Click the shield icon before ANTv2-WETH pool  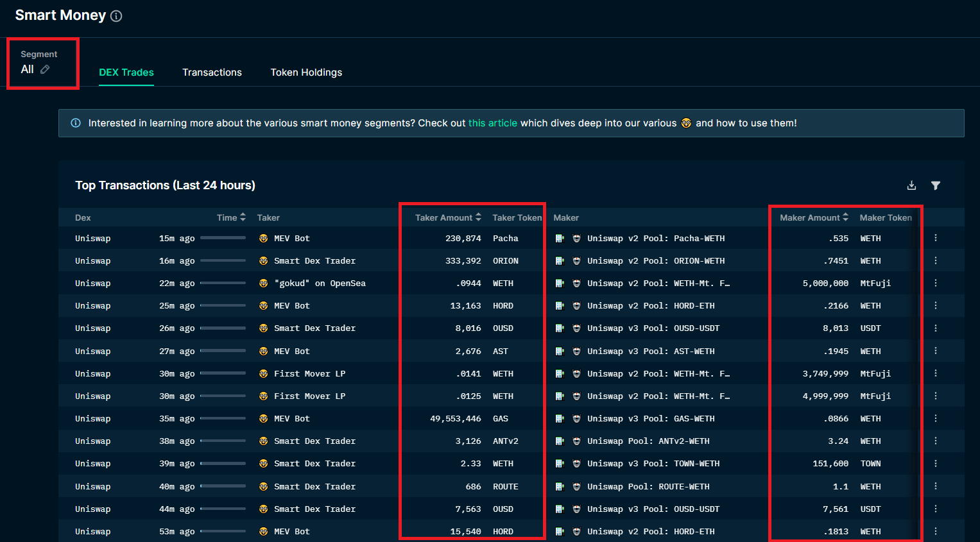point(576,441)
